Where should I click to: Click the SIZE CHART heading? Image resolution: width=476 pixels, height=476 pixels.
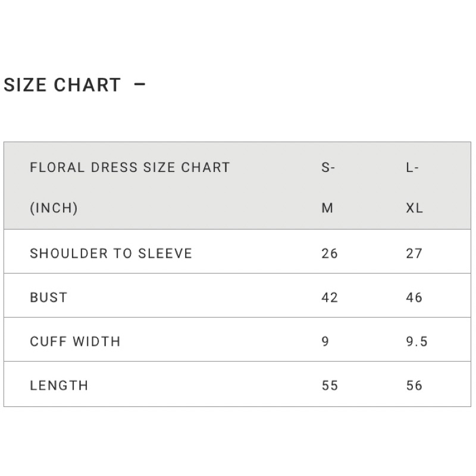tap(62, 85)
